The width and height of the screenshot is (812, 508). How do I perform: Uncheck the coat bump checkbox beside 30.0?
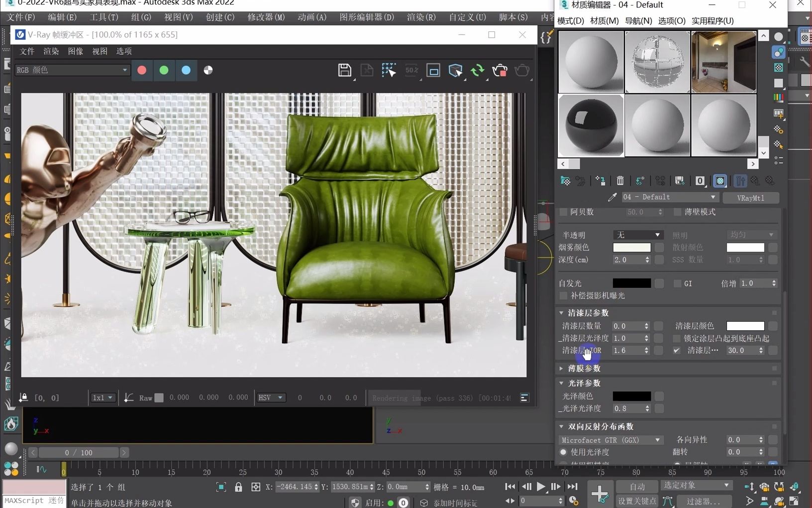[x=677, y=351]
